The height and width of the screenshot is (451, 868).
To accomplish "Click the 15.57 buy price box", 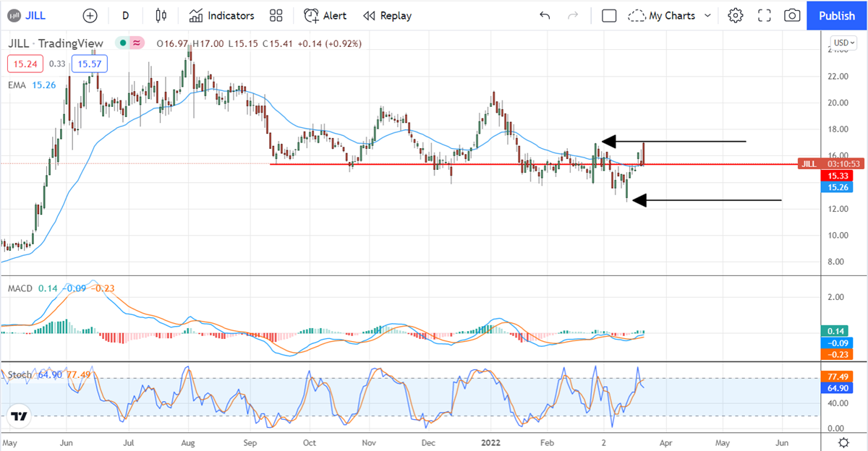I will pyautogui.click(x=90, y=64).
